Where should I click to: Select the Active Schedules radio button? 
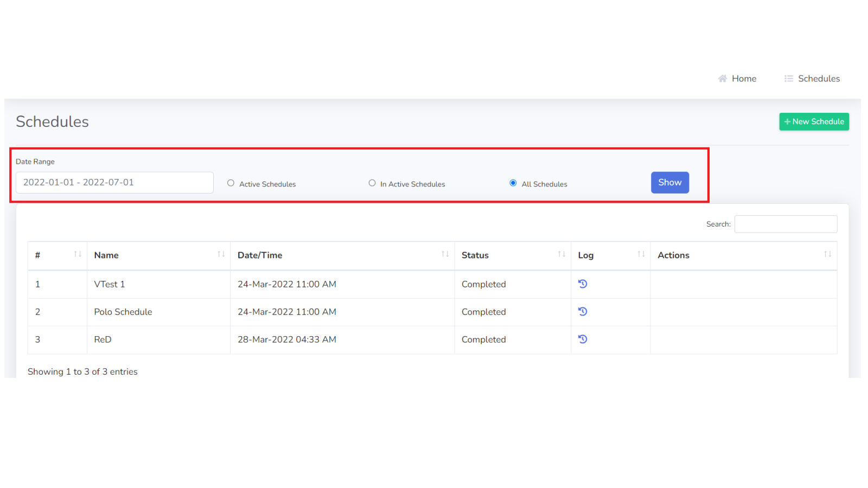click(x=231, y=183)
